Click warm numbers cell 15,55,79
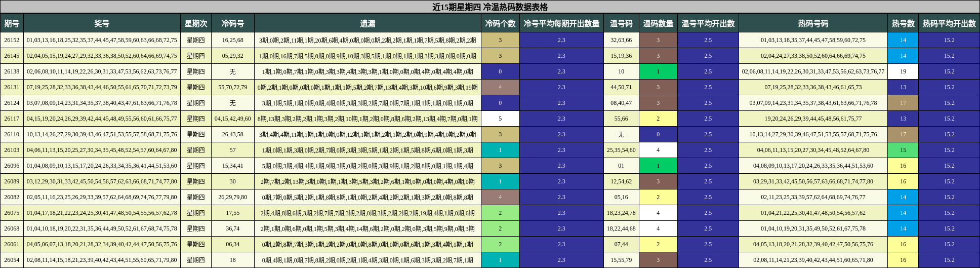980x268 pixels. point(621,260)
